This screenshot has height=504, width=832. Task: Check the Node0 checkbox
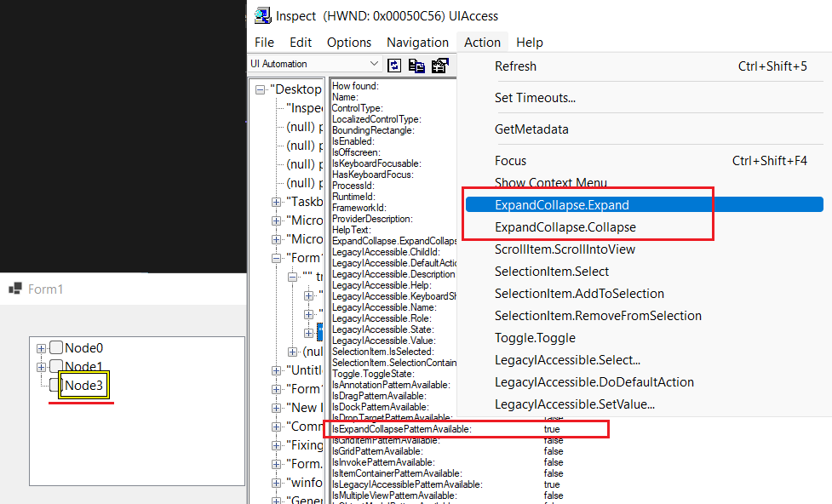[56, 347]
